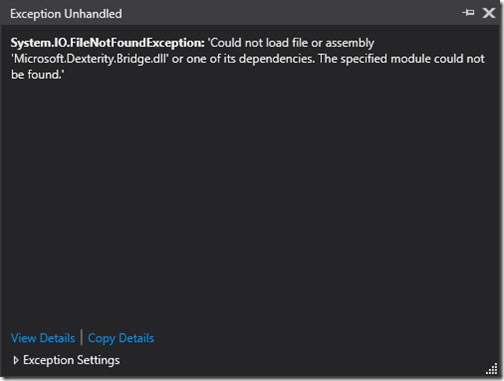
Task: Click the Exception Unhandled title text
Action: tap(66, 14)
